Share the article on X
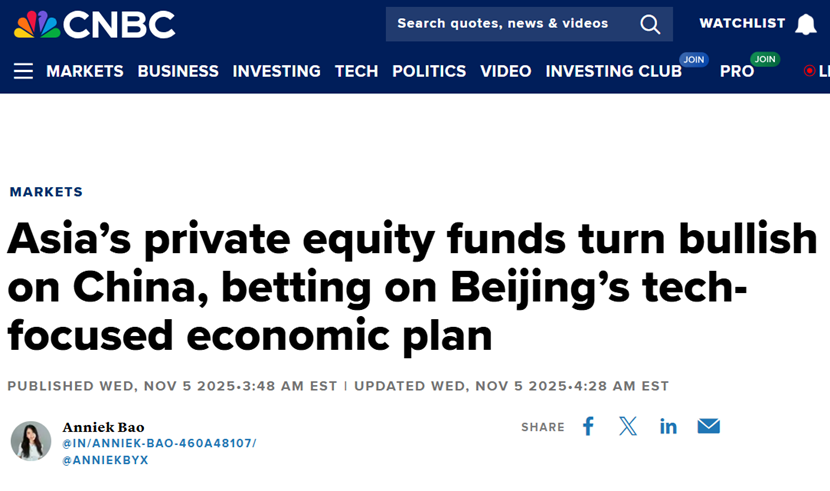 628,427
